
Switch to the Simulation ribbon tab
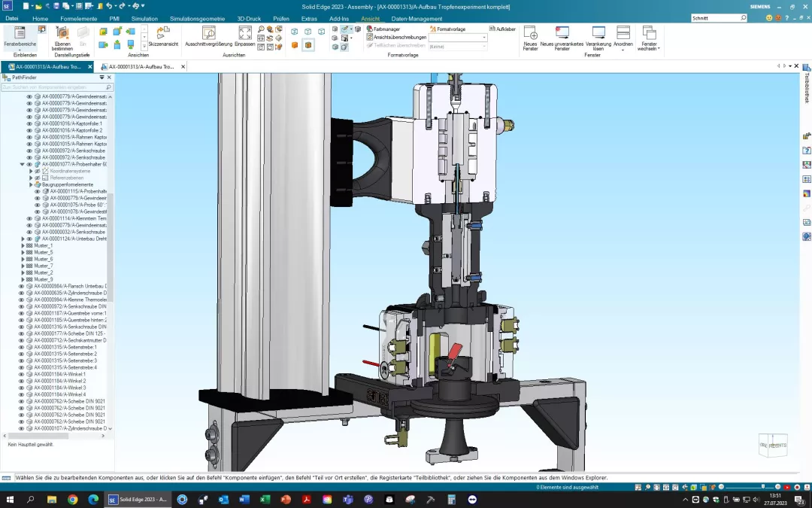[x=144, y=18]
